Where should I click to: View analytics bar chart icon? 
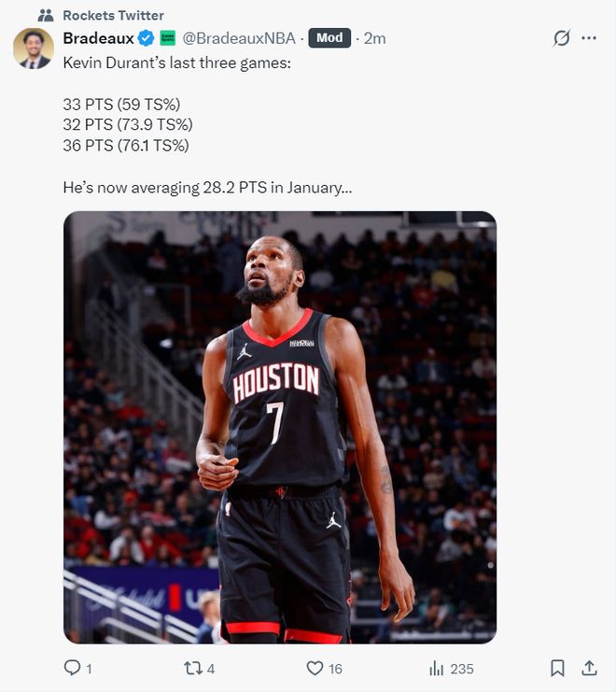(436, 668)
